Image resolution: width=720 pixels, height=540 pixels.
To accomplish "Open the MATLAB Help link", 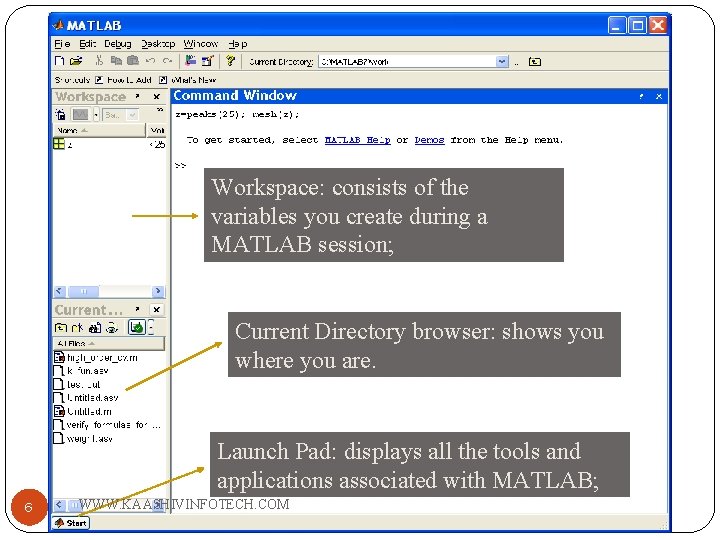I will tap(358, 140).
